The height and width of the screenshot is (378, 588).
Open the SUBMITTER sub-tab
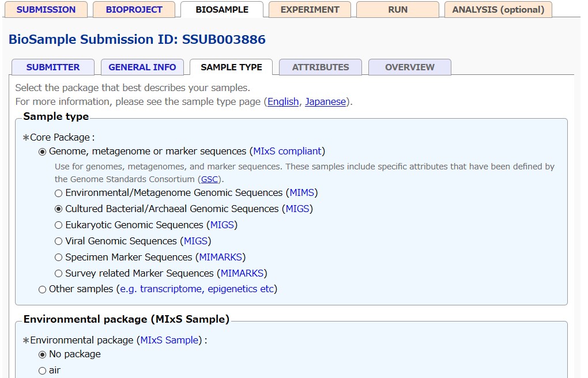tap(53, 67)
